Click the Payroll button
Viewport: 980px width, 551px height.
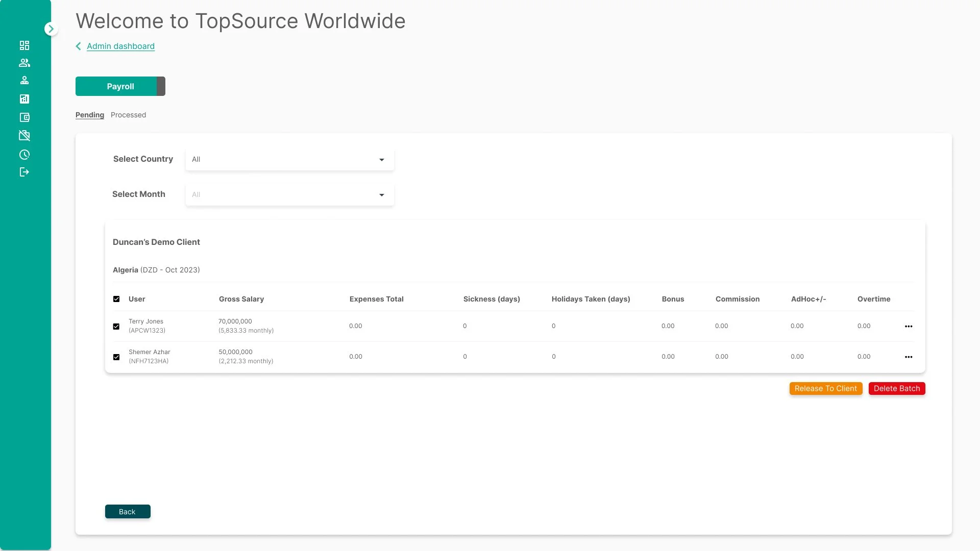120,86
